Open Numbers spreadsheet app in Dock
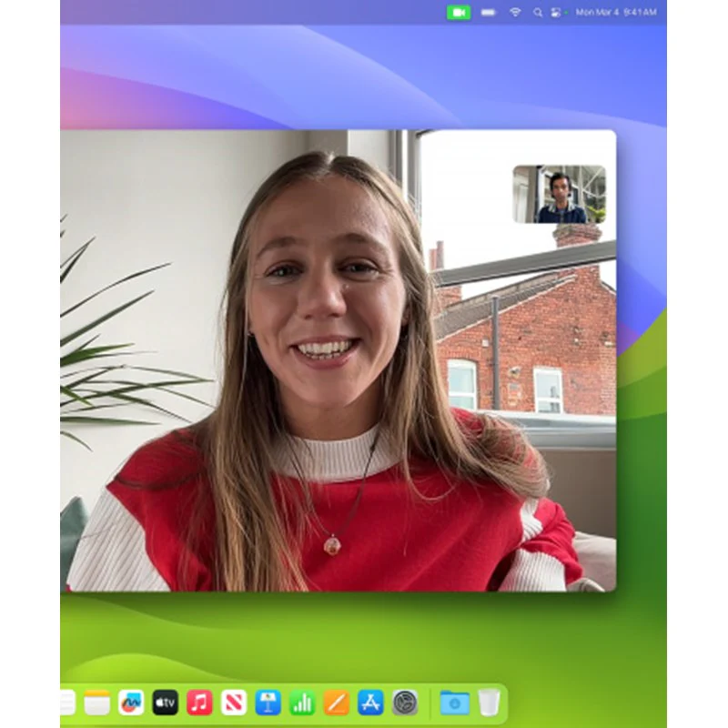The width and height of the screenshot is (728, 728). pyautogui.click(x=302, y=703)
